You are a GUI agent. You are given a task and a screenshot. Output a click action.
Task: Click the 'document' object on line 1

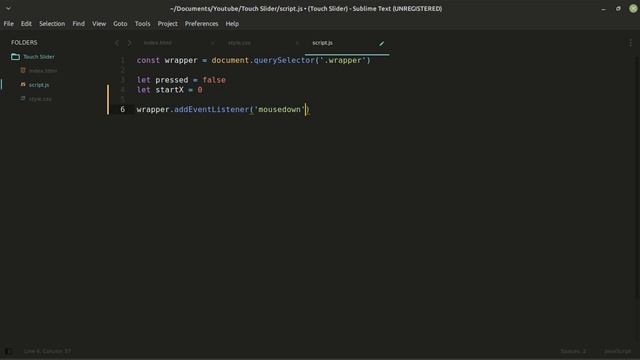(x=230, y=60)
